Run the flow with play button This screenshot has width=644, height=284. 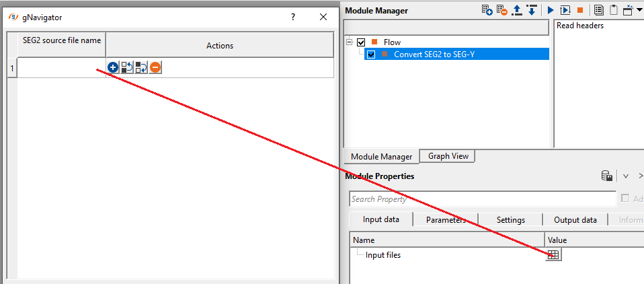coord(550,10)
